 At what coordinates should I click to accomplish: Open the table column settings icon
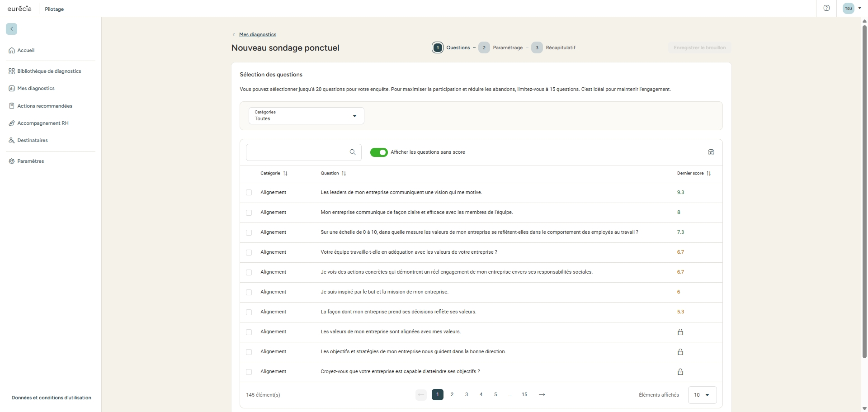pyautogui.click(x=711, y=152)
